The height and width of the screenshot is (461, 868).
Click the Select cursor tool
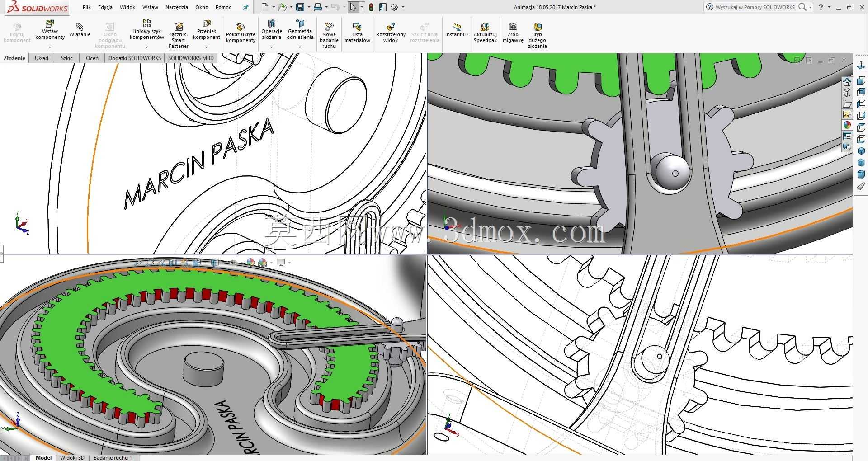tap(353, 7)
